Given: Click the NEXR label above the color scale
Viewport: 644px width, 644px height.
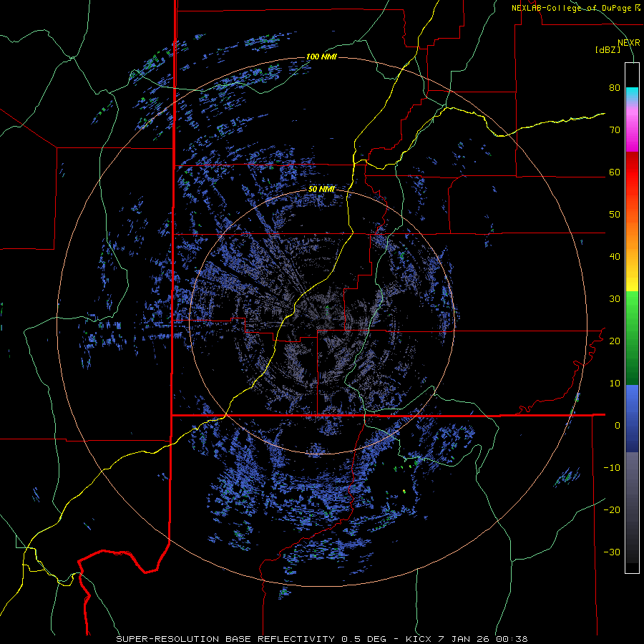Looking at the screenshot, I should 629,42.
